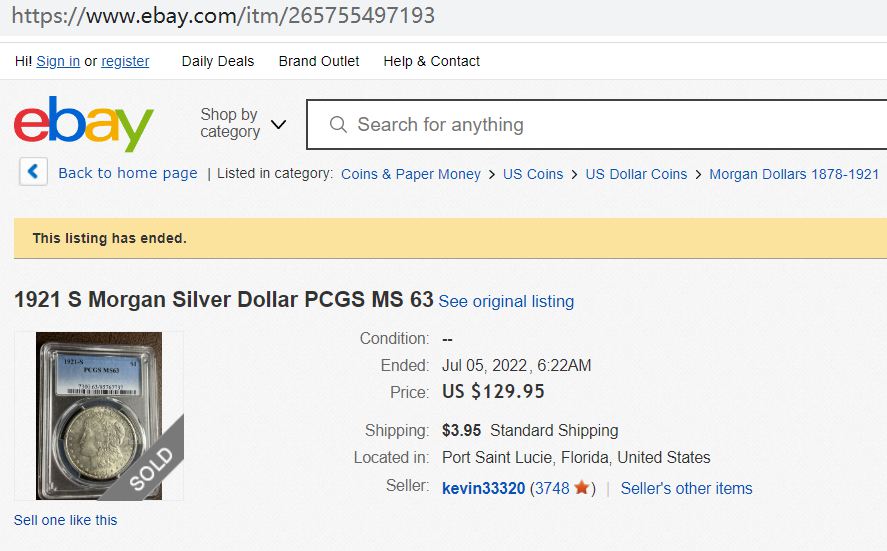Click Seller's other items link
The image size is (887, 551).
point(686,488)
